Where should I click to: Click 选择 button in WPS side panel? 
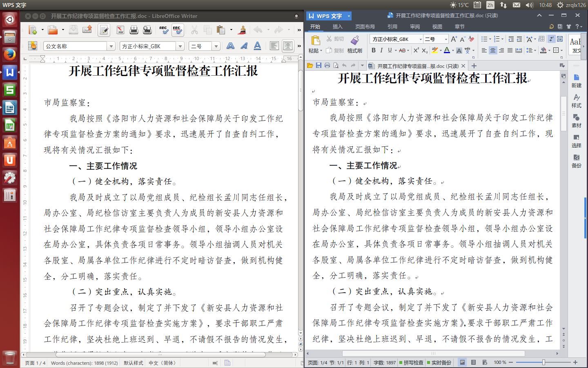click(577, 141)
